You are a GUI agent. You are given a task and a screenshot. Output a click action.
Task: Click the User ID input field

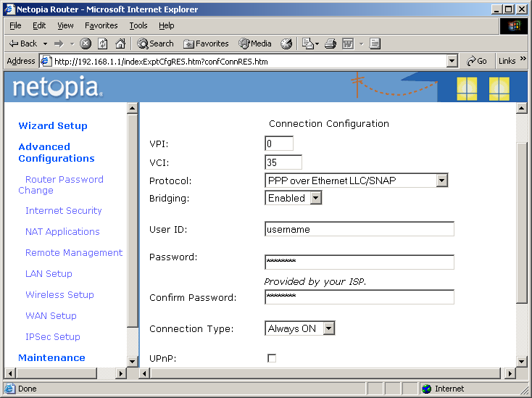pyautogui.click(x=359, y=229)
